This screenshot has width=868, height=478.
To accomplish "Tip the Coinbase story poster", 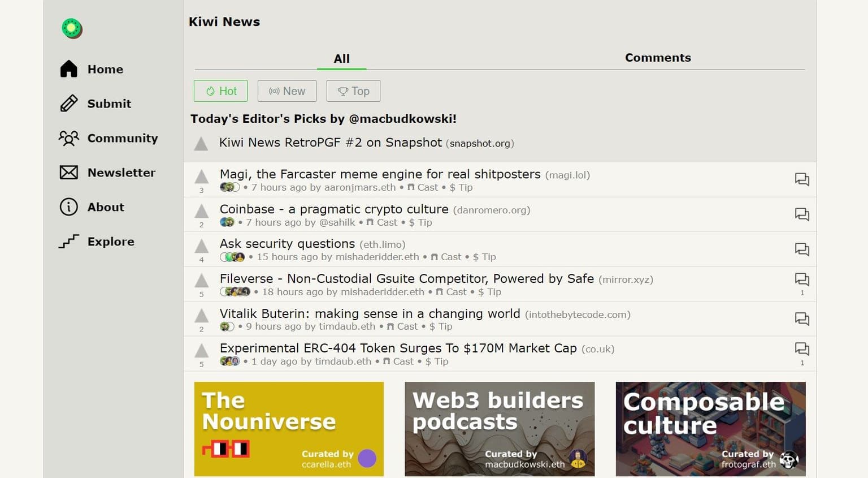I will [420, 222].
